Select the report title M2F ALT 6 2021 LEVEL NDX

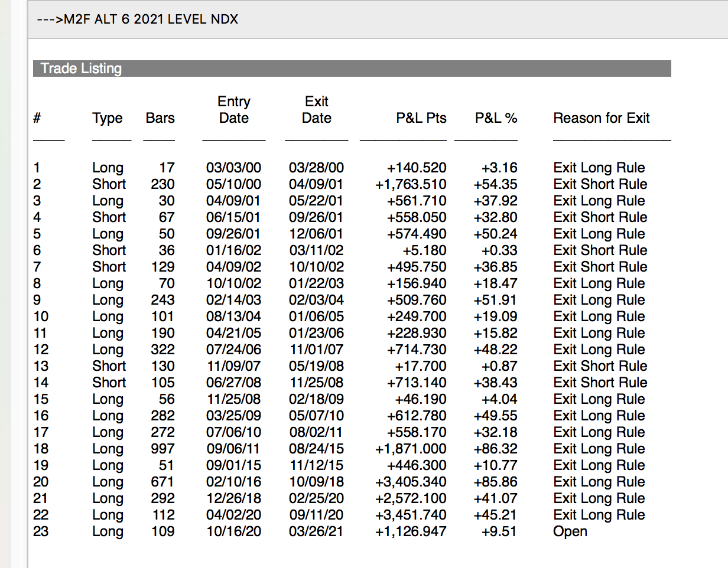(137, 19)
